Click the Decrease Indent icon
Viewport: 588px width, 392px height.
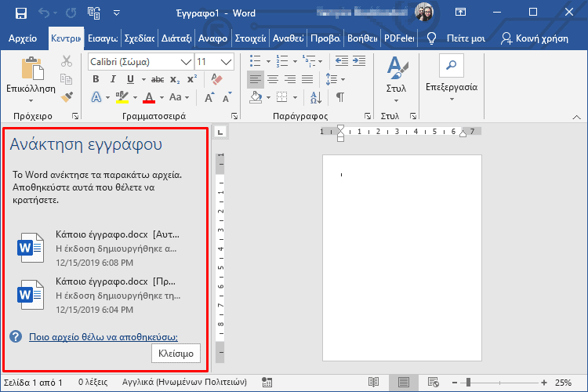click(342, 61)
